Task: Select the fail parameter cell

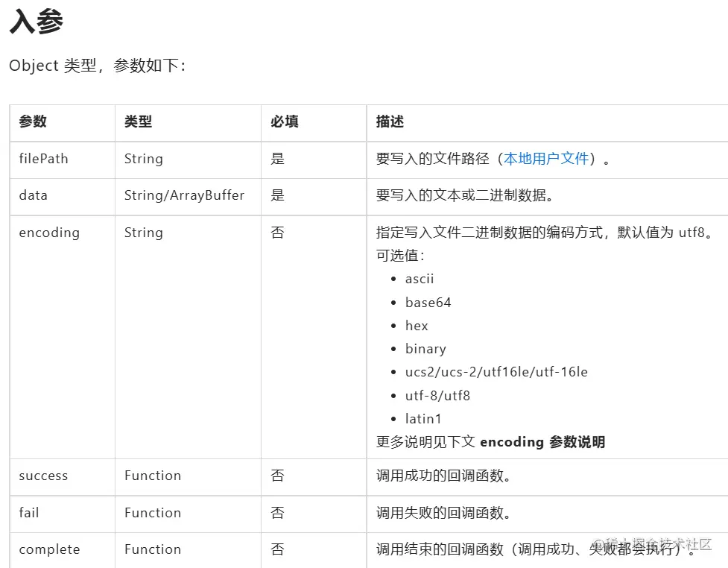Action: click(29, 513)
